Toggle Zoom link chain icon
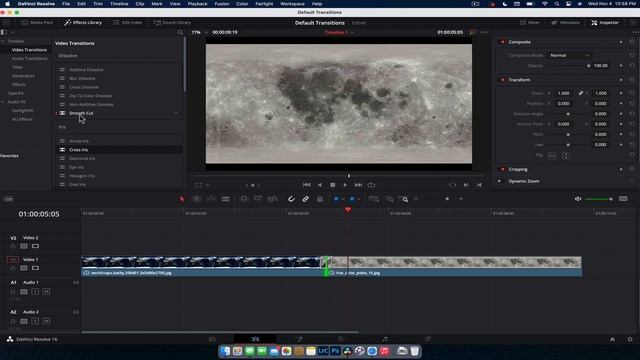The image size is (640, 360). [x=581, y=93]
